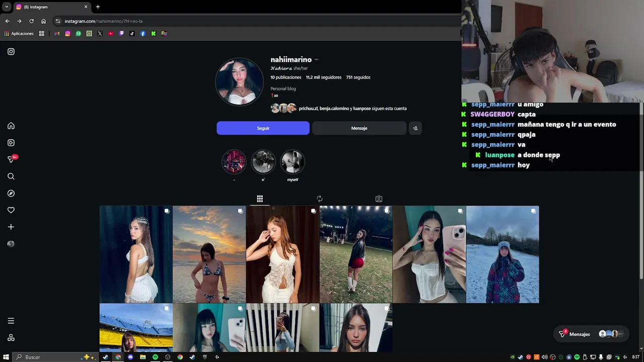View the 751 seguidos list
Image resolution: width=644 pixels, height=362 pixels.
[358, 77]
